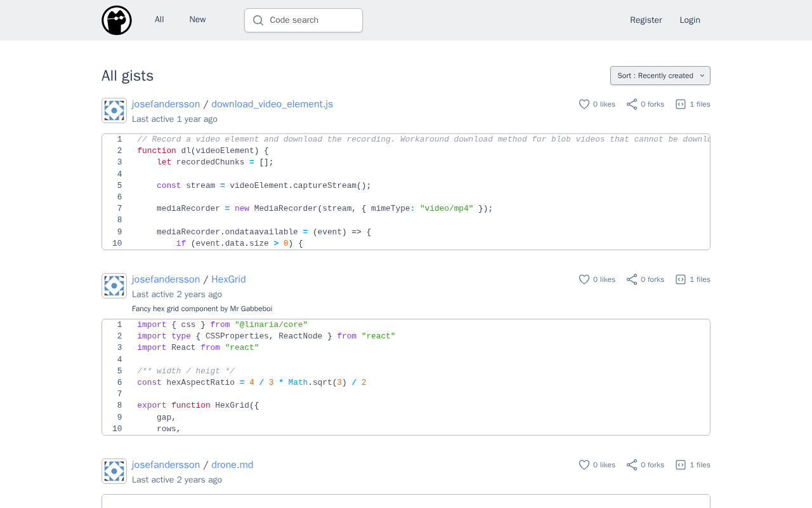Focus the Code search input field

311,20
